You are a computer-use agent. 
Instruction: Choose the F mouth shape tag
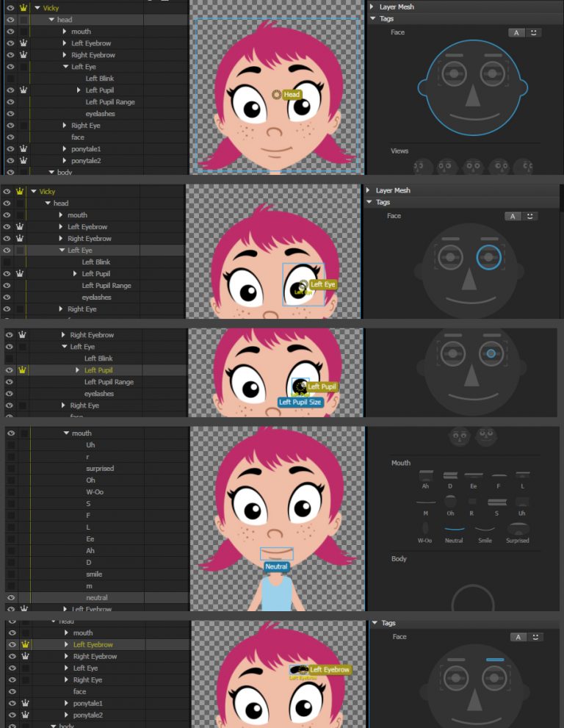(499, 477)
